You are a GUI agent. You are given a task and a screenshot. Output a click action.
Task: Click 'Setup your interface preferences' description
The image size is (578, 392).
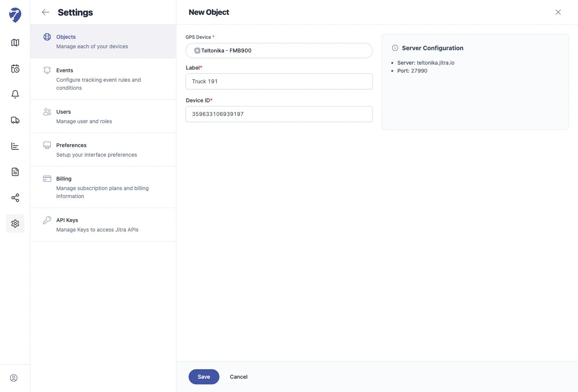point(97,155)
